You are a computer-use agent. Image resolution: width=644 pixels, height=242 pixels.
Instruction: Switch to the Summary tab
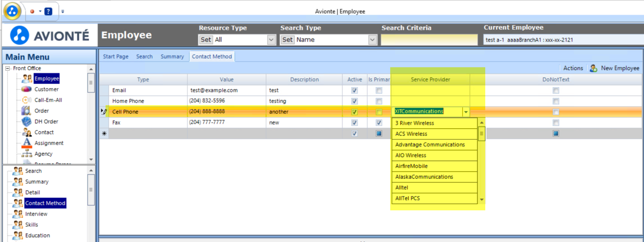(x=172, y=56)
